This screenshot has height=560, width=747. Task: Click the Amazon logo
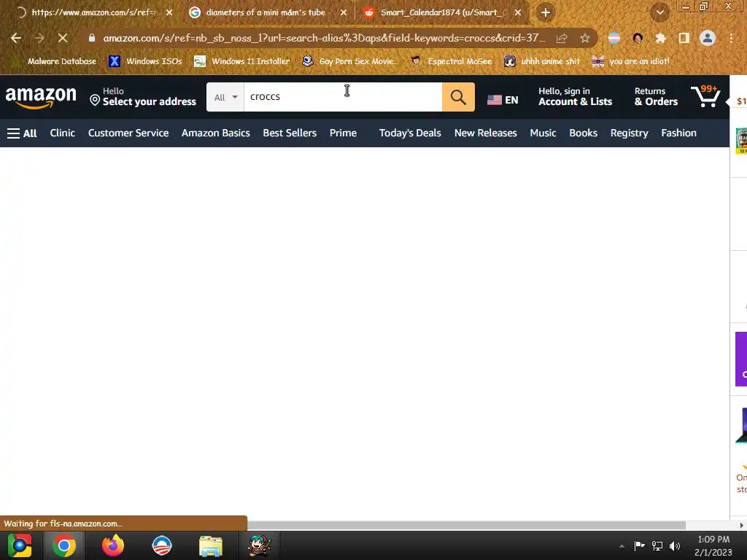[41, 98]
